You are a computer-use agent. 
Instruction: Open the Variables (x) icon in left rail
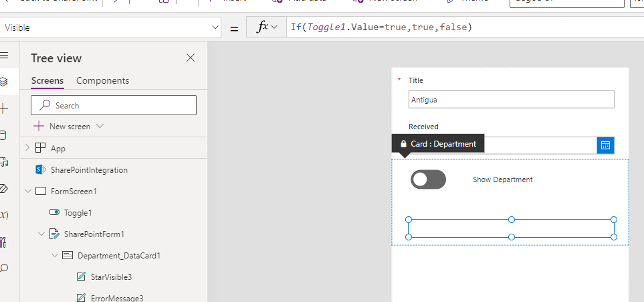pos(4,215)
